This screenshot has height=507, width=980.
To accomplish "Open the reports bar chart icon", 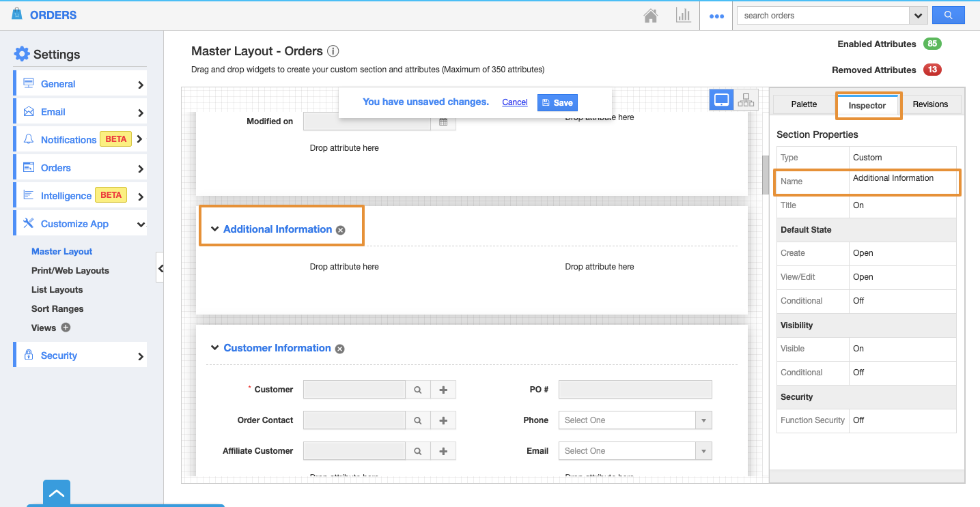I will (x=683, y=16).
